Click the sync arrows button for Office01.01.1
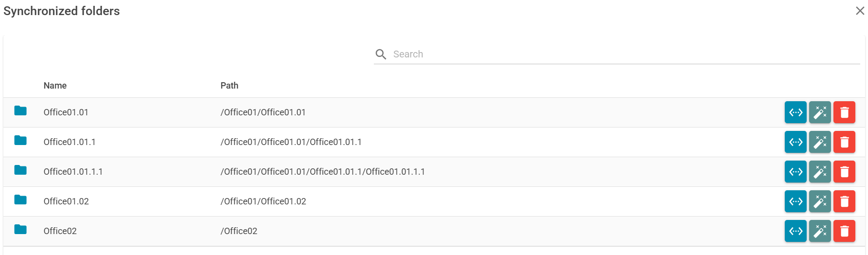 pos(795,142)
